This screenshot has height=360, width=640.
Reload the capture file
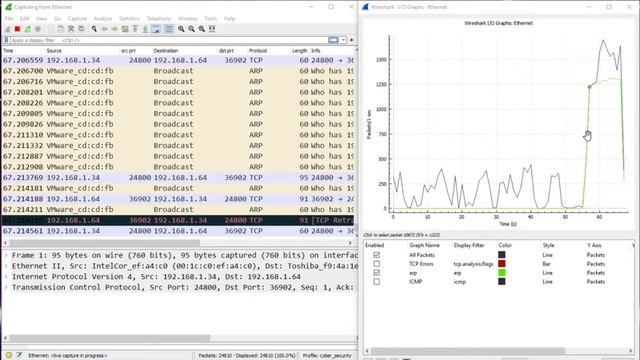click(x=81, y=29)
